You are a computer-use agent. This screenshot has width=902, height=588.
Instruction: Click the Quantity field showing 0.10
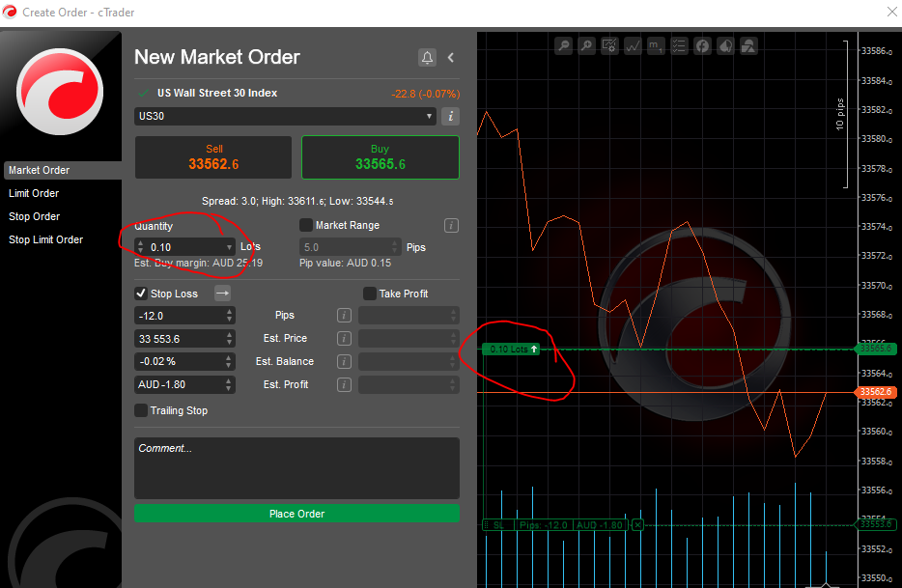[185, 247]
